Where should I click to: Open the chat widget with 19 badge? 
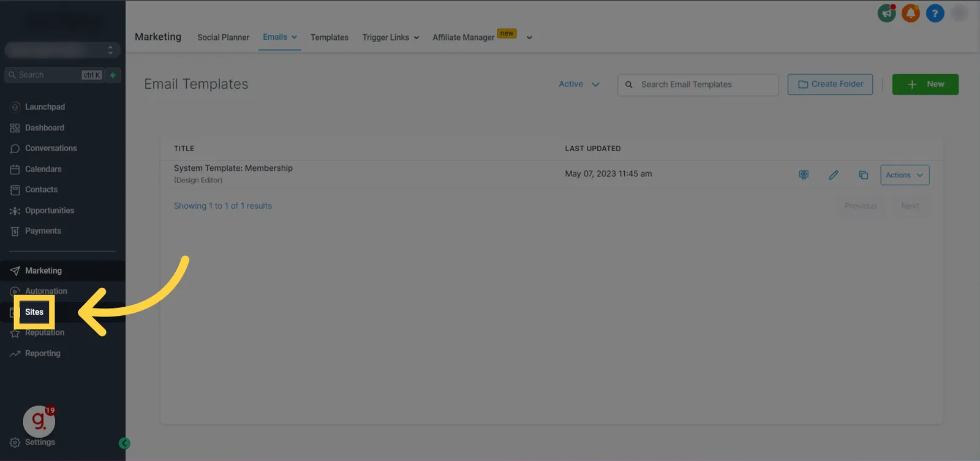(x=39, y=421)
